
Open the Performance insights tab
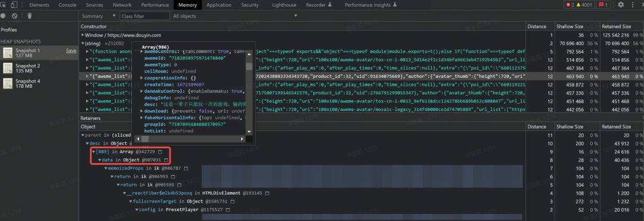(x=370, y=5)
